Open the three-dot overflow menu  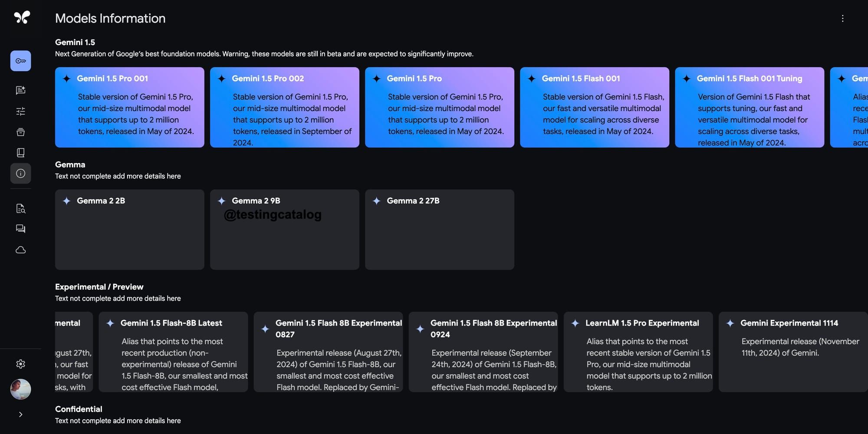tap(843, 19)
